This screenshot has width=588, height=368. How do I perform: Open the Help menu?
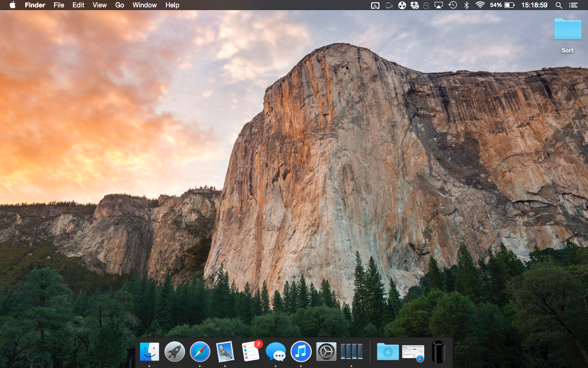(172, 5)
